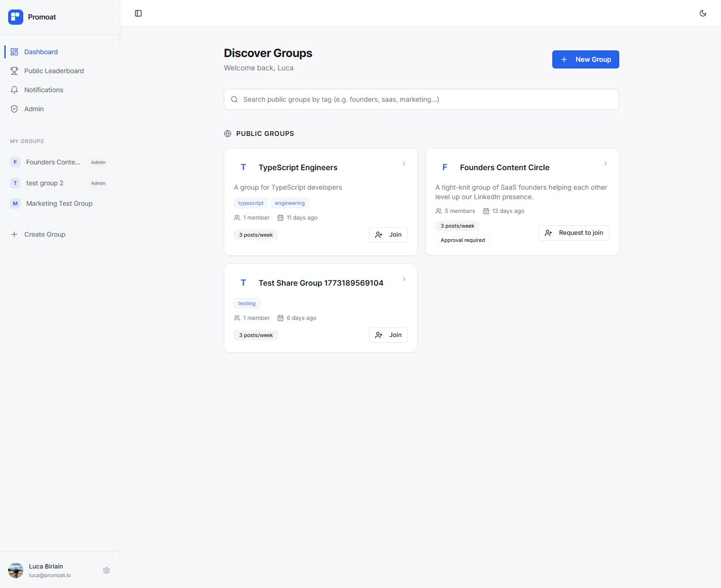Open the settings gear next to Luca Birlain
Viewport: 721px width, 588px height.
[x=106, y=570]
